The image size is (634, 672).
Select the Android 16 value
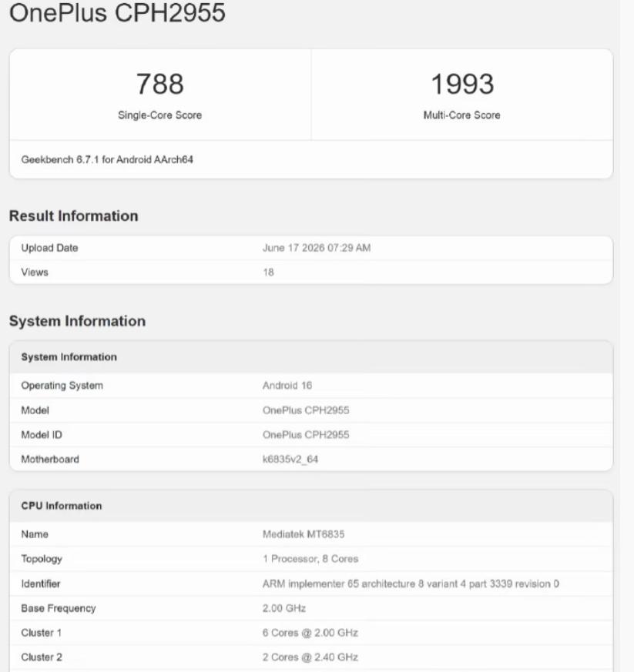[x=287, y=386]
